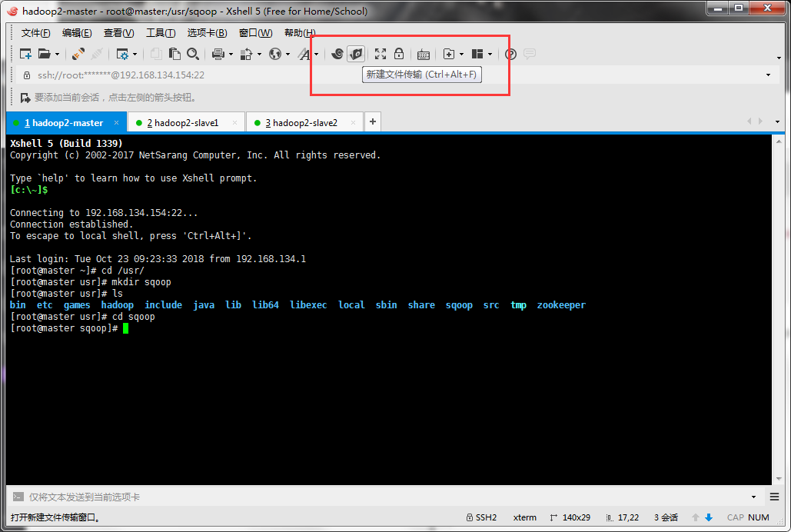Click the tab scroll right arrow
The width and height of the screenshot is (791, 532).
point(760,121)
